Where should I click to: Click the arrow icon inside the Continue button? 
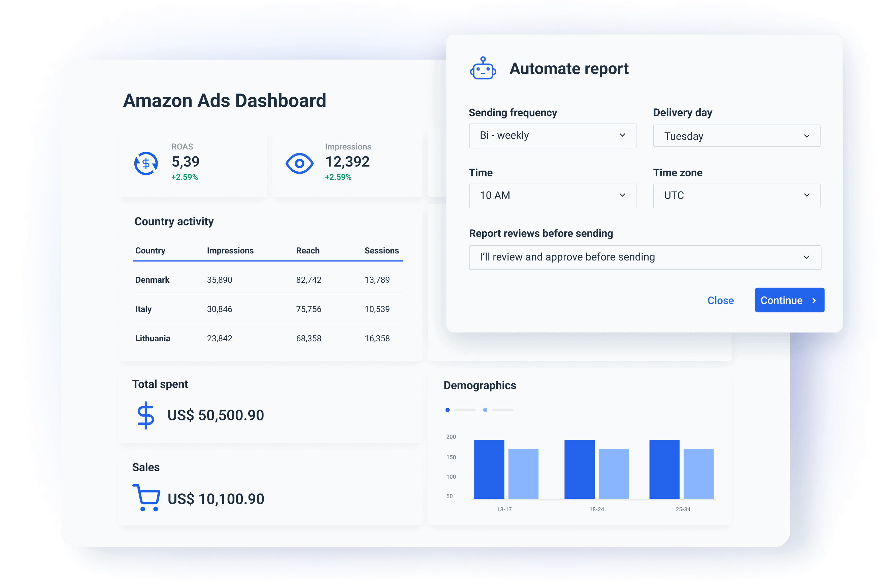(x=814, y=300)
